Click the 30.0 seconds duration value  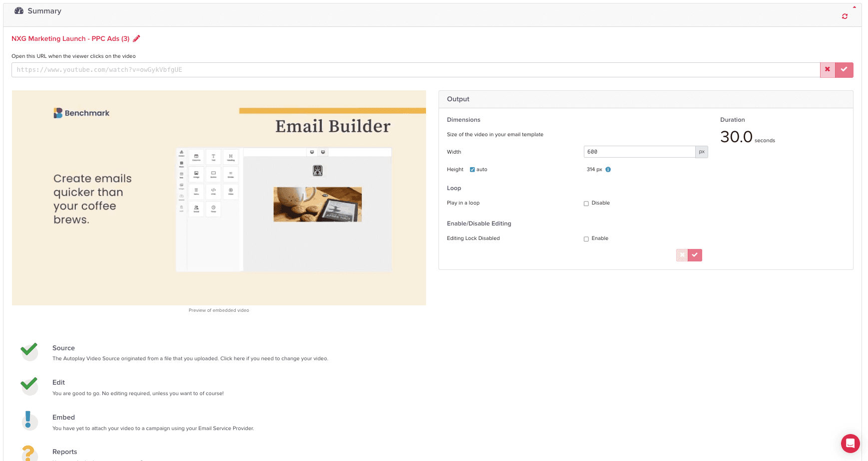(747, 137)
